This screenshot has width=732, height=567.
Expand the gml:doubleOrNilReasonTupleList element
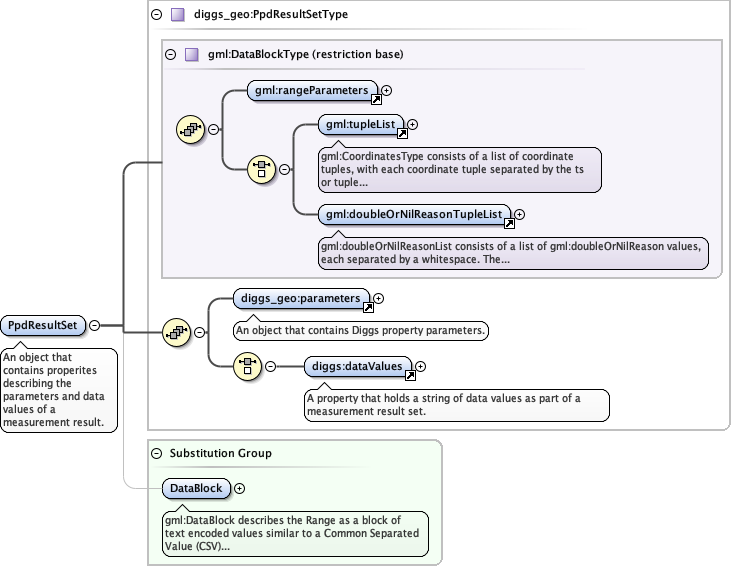519,213
